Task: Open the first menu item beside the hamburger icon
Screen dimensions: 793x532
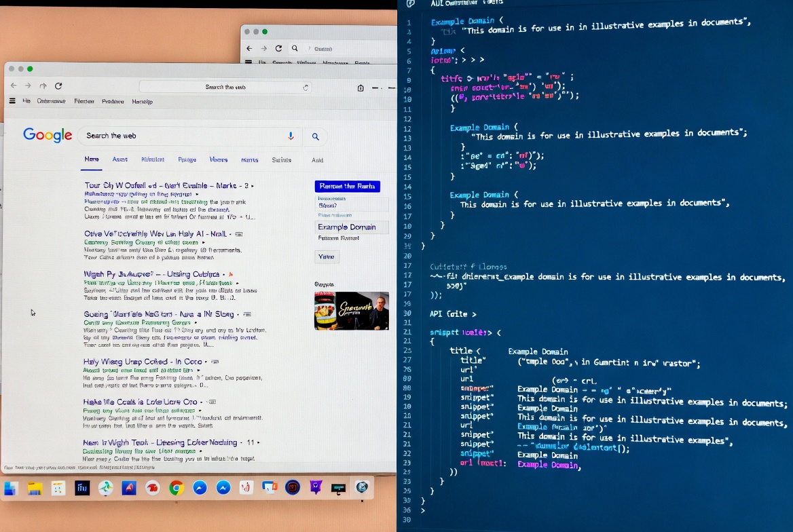Action: click(x=26, y=101)
